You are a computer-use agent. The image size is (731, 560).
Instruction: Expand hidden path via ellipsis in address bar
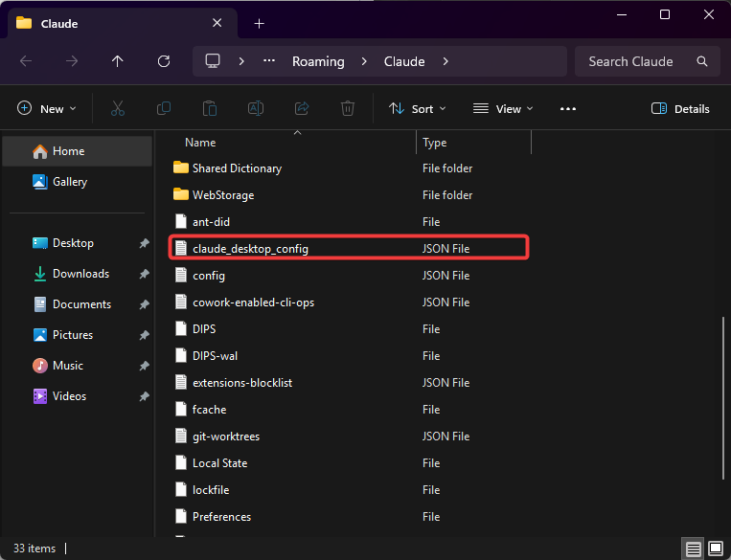[x=269, y=60]
